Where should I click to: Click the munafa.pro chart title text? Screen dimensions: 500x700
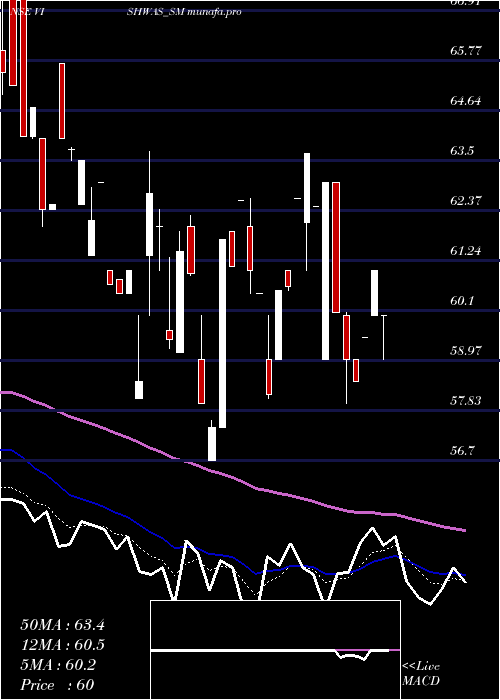click(x=214, y=12)
